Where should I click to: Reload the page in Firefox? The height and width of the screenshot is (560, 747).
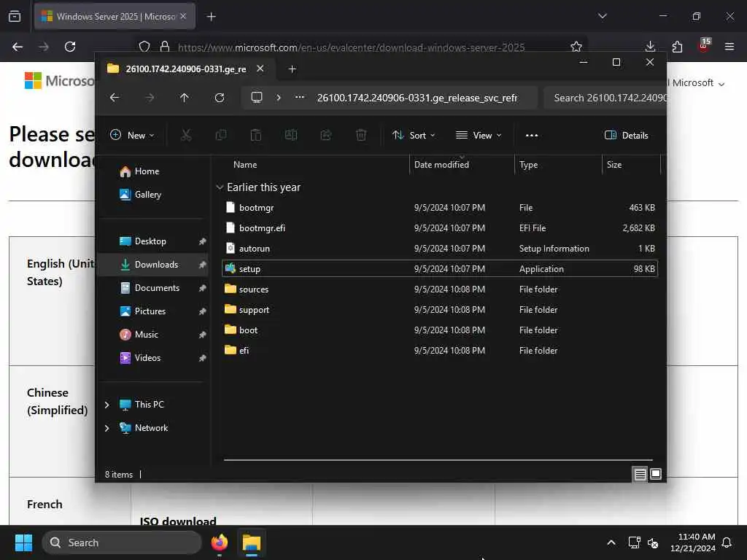coord(70,47)
